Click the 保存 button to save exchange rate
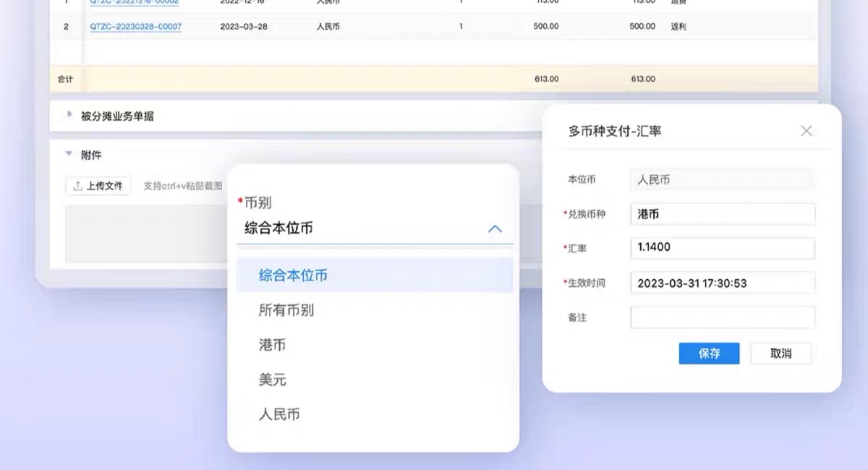The height and width of the screenshot is (470, 868). (x=709, y=354)
